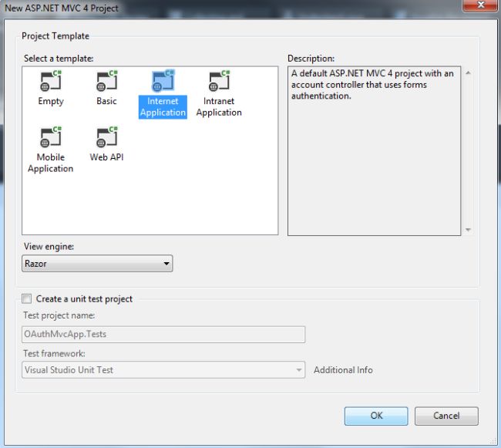Click the Additional Info link

tap(343, 370)
